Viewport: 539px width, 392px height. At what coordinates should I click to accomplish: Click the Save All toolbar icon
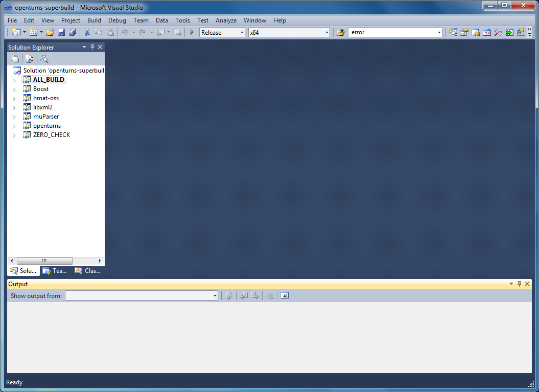tap(73, 32)
